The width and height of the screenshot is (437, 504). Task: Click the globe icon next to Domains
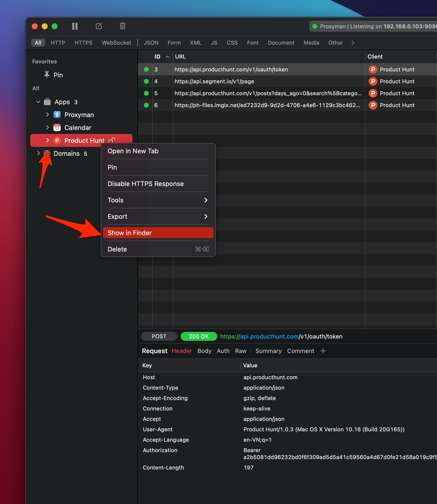point(47,153)
